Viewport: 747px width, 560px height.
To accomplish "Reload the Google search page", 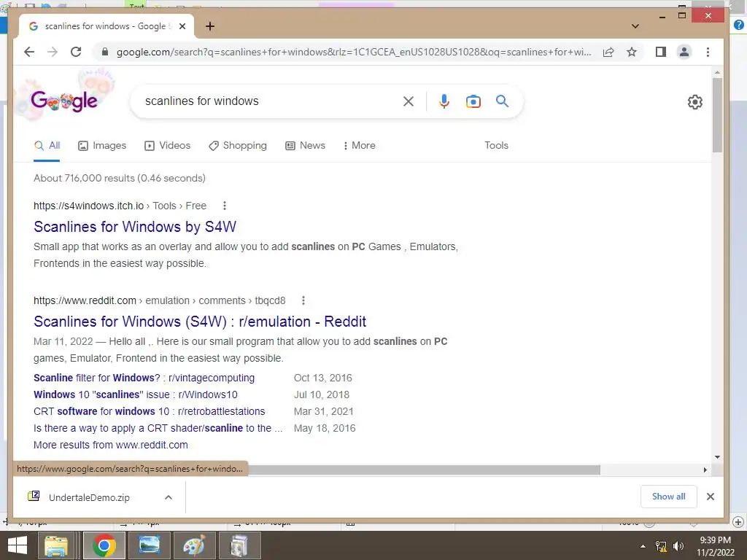I will tap(76, 52).
